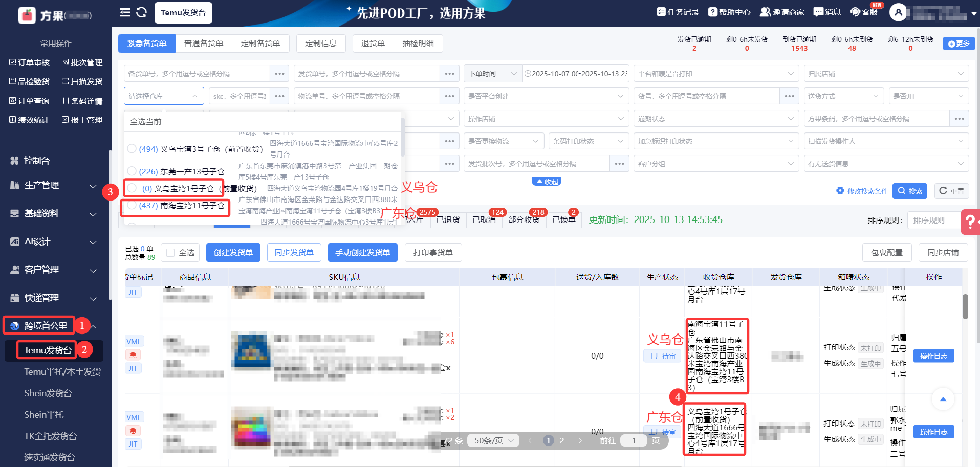This screenshot has height=467, width=980.
Task: Open the 平台箱唛是否打印 dropdown
Action: click(715, 74)
